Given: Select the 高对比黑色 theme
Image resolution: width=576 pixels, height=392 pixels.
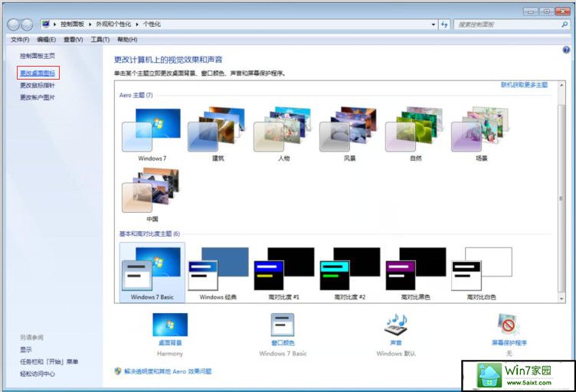Looking at the screenshot, I should pos(415,273).
